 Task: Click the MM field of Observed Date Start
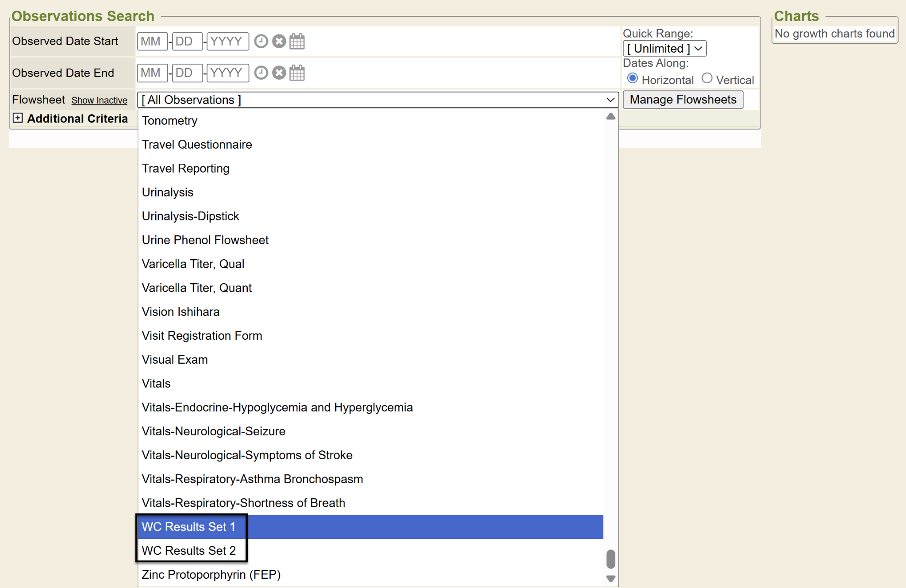pos(152,41)
